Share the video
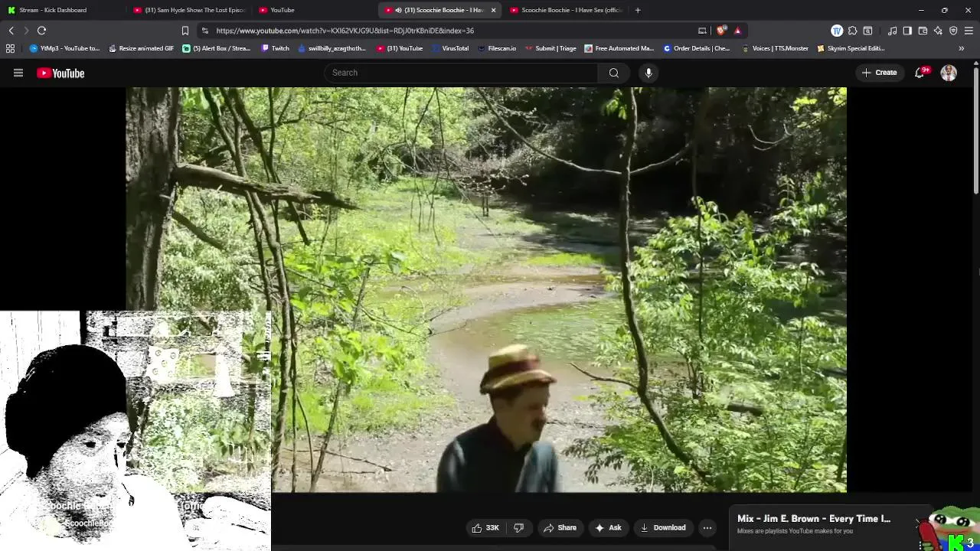 tap(560, 527)
